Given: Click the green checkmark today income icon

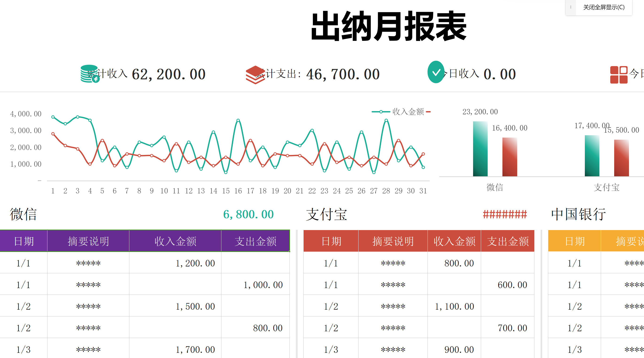Looking at the screenshot, I should (436, 72).
